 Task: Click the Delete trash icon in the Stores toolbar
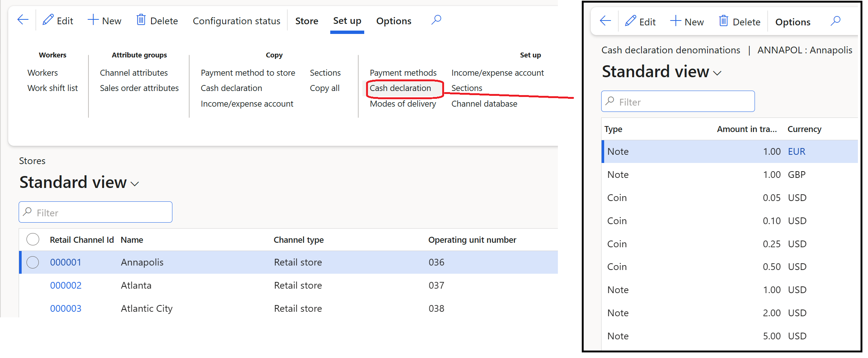click(141, 21)
